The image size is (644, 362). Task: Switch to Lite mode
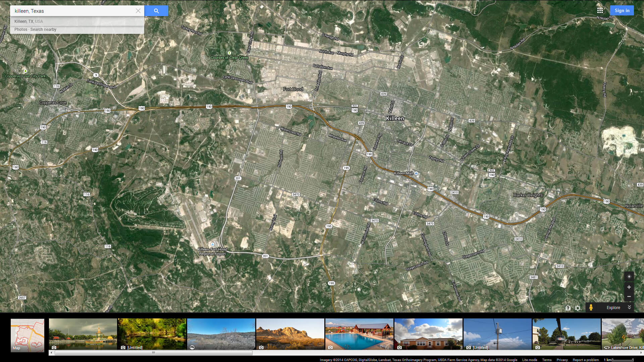530,360
